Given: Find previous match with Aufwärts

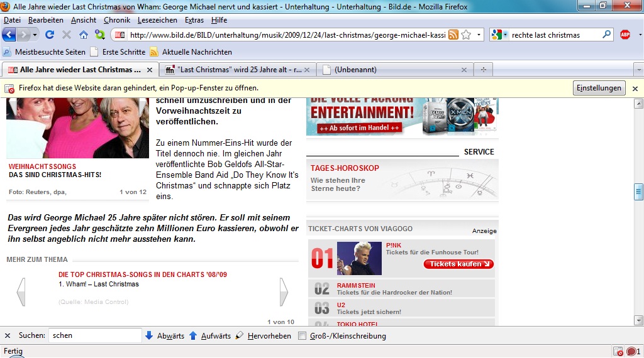Looking at the screenshot, I should pyautogui.click(x=209, y=336).
